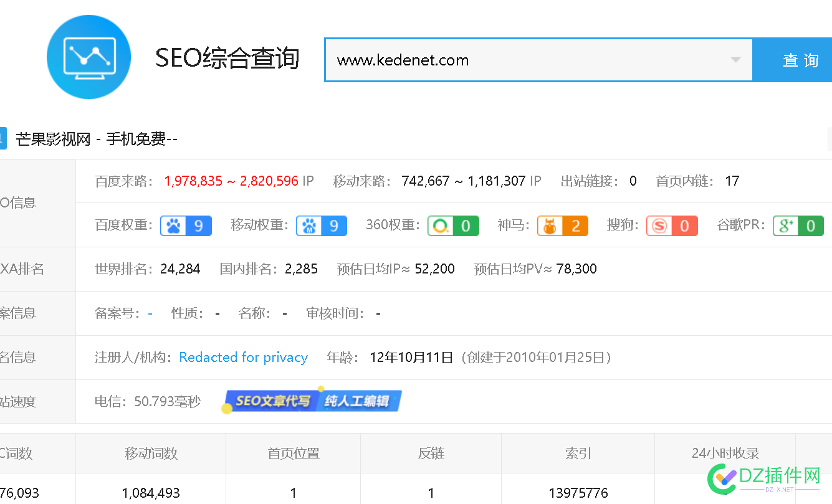Viewport: 832px width, 504px height.
Task: Click the 首页位置 column header
Action: tap(294, 454)
